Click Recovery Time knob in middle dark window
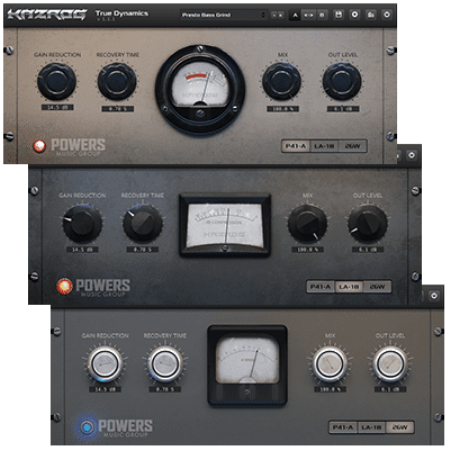Viewport: 450px width, 450px height. click(x=143, y=224)
